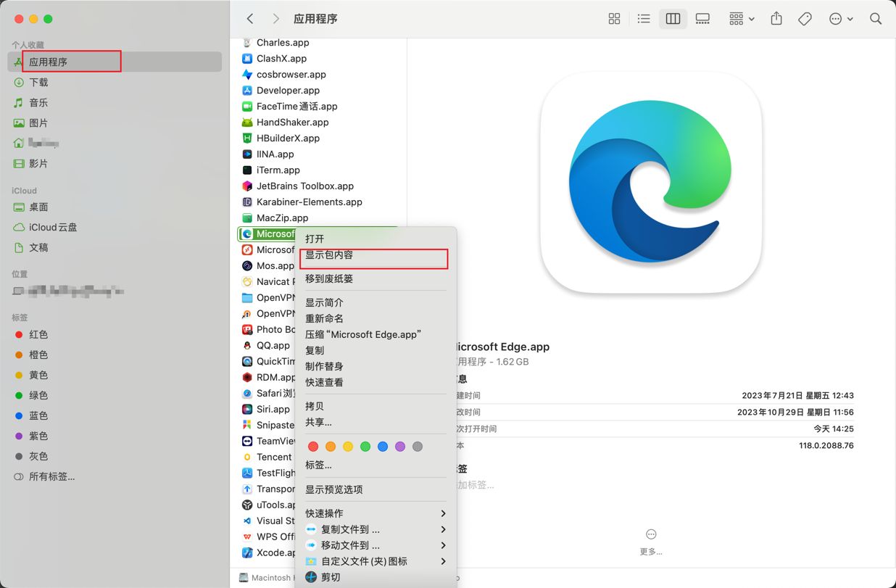Viewport: 896px width, 588px height.
Task: Click the large Microsoft Edge preview icon
Action: tap(650, 182)
